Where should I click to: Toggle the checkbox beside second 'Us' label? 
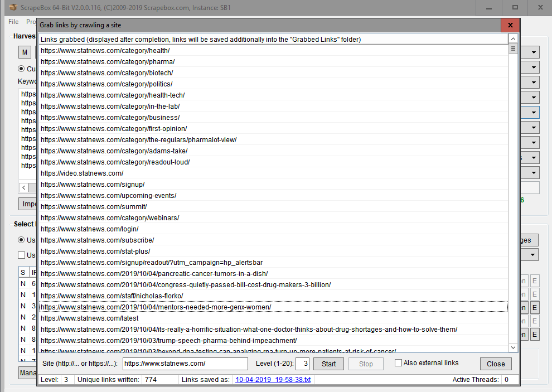tap(22, 255)
